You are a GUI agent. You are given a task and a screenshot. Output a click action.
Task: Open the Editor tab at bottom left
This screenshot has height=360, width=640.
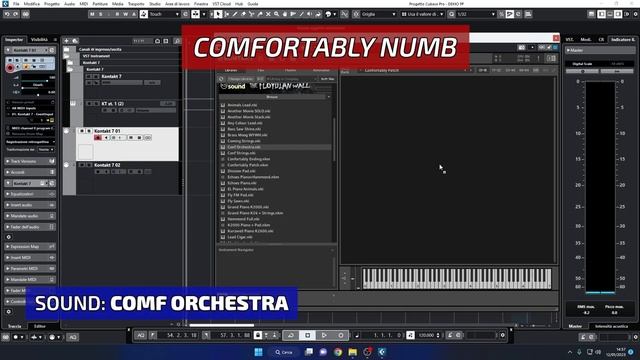(40, 326)
